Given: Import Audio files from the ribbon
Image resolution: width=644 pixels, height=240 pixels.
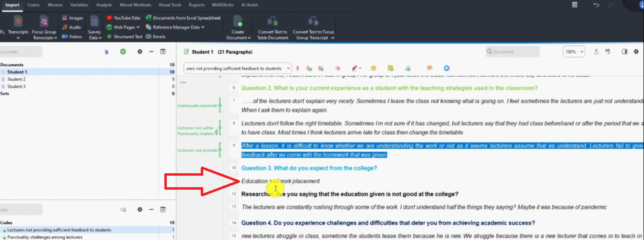Looking at the screenshot, I should [72, 27].
